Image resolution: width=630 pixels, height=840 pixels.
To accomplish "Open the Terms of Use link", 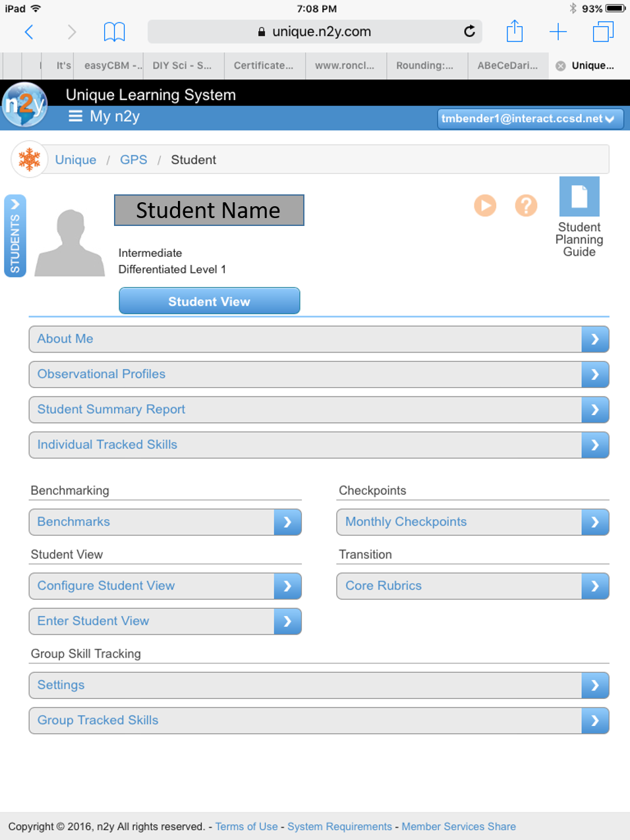I will (246, 826).
